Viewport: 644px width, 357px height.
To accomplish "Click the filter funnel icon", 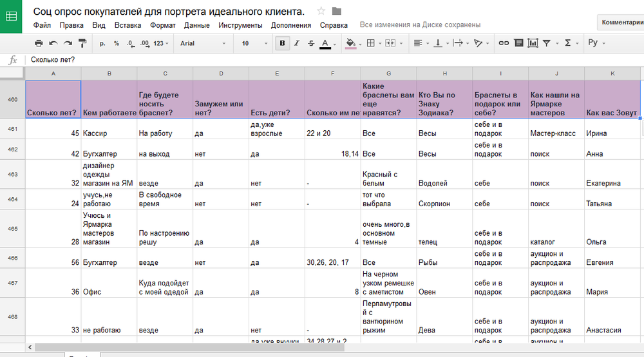I will (x=547, y=43).
